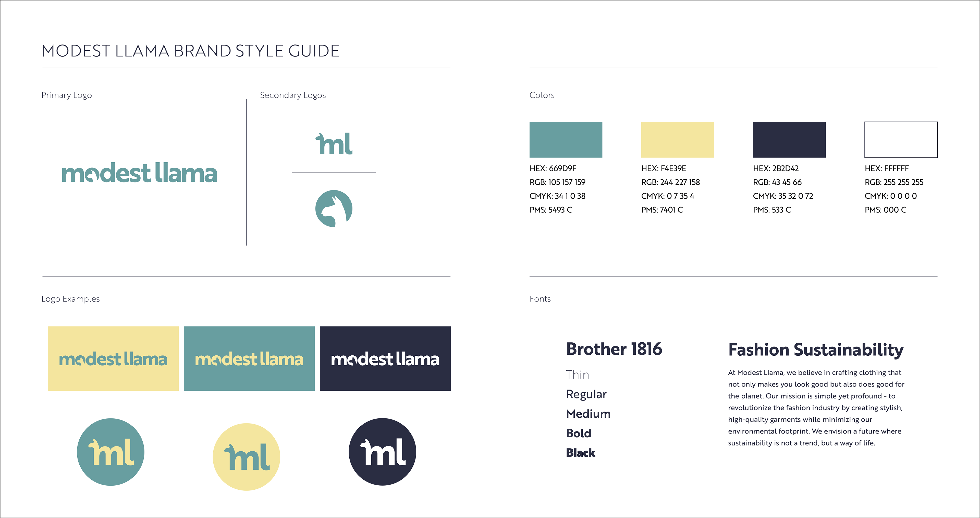Click the yellow circle ml badge
This screenshot has width=980, height=518.
[x=246, y=456]
